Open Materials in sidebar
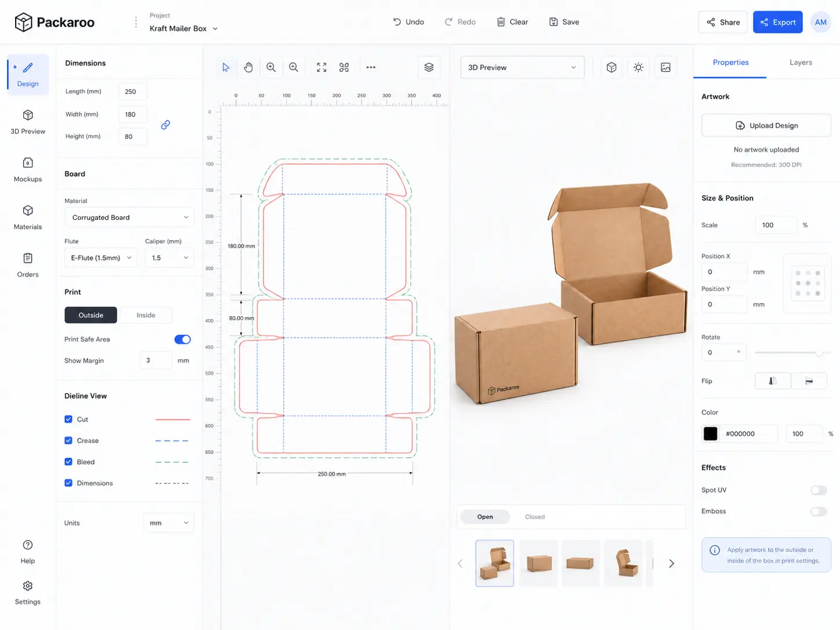 [28, 218]
